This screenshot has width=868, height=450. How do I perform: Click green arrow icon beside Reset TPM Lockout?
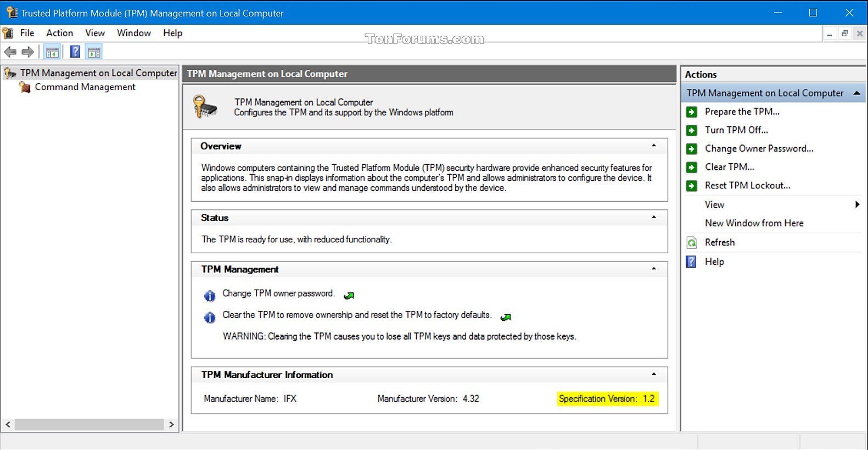pos(692,186)
